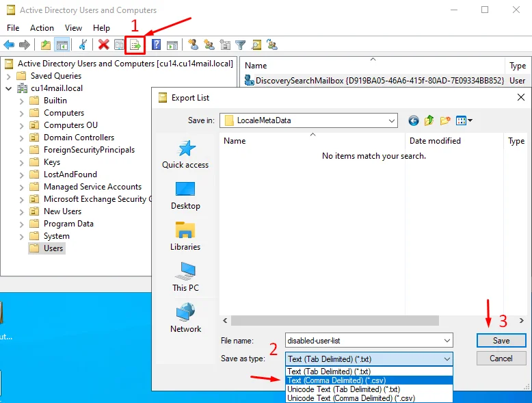
Task: Collapse the cu14mail.local domain node
Action: pyautogui.click(x=9, y=89)
